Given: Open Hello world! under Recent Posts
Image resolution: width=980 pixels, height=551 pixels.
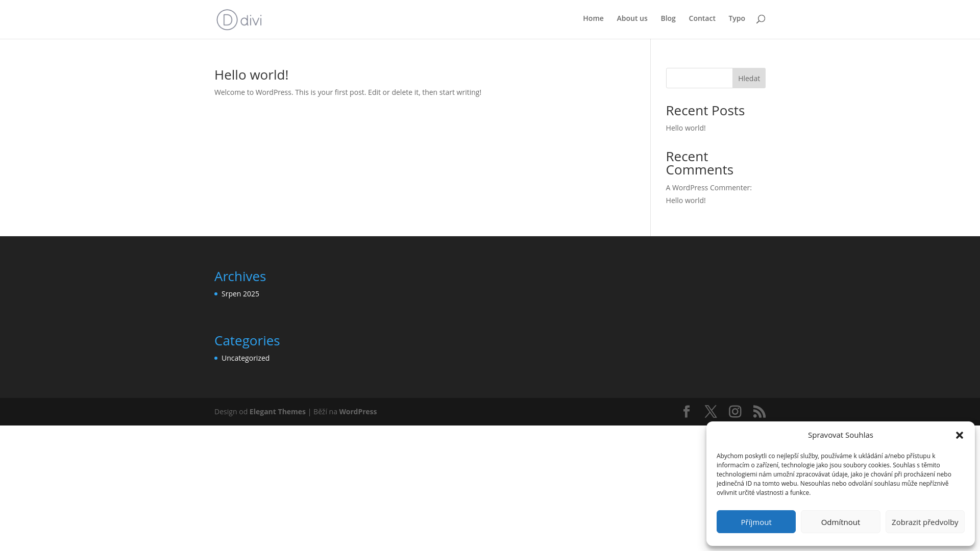Looking at the screenshot, I should (685, 128).
